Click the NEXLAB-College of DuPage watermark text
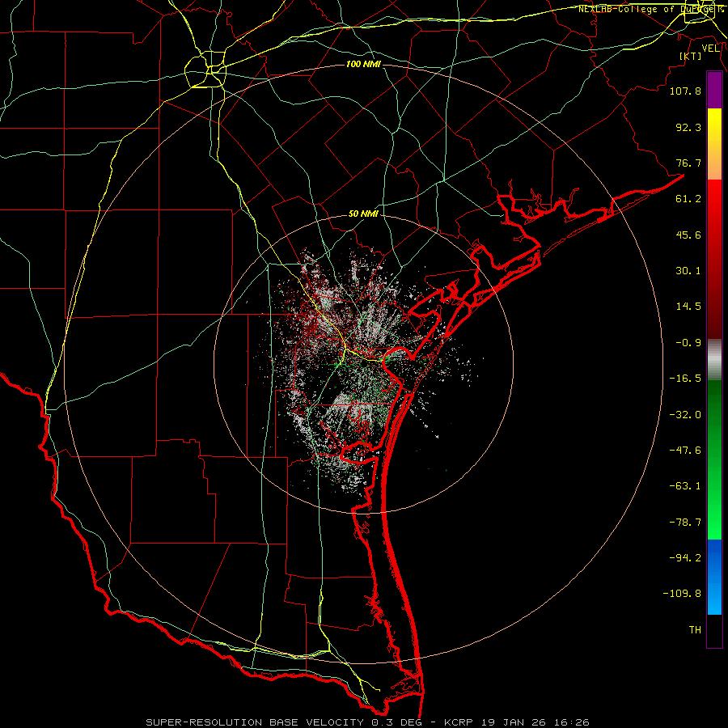Screen dimensions: 728x728 (x=650, y=9)
